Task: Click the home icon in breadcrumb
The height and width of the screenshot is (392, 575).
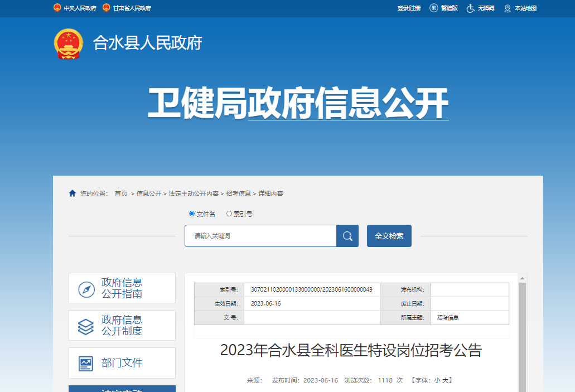Action: pyautogui.click(x=73, y=193)
